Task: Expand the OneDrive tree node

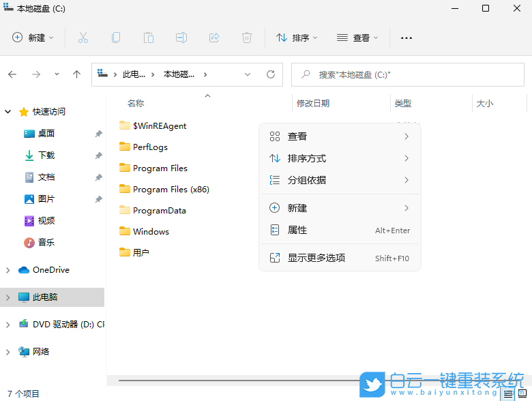Action: (x=8, y=270)
